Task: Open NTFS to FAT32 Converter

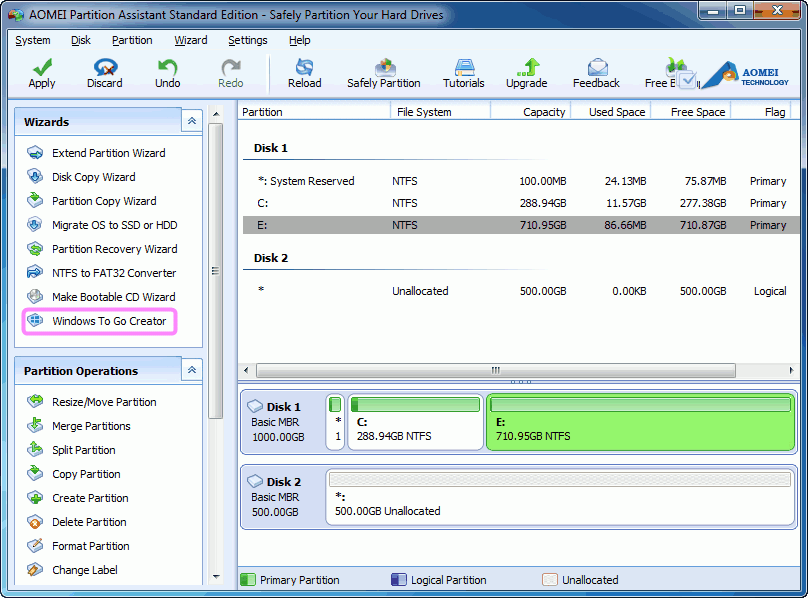Action: pyautogui.click(x=102, y=273)
